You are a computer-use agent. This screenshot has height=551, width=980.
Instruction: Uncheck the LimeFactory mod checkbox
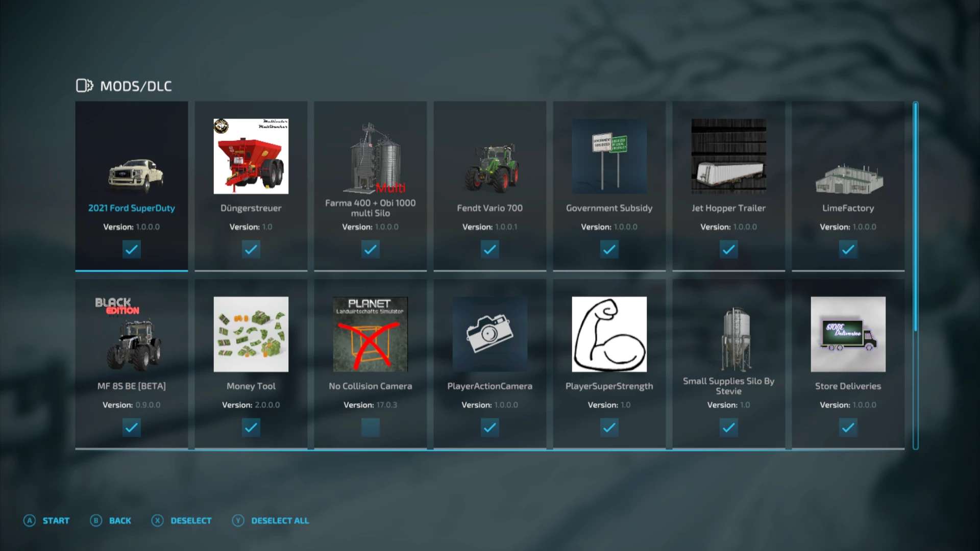click(848, 249)
